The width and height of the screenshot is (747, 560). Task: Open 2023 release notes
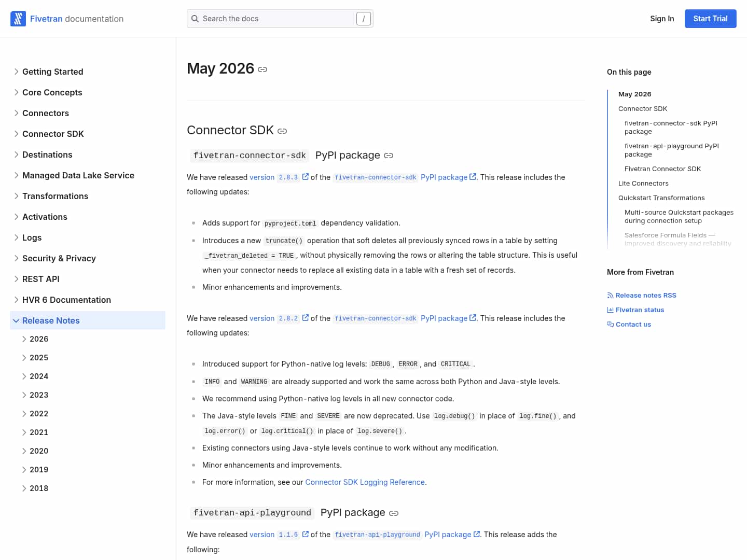pos(39,395)
